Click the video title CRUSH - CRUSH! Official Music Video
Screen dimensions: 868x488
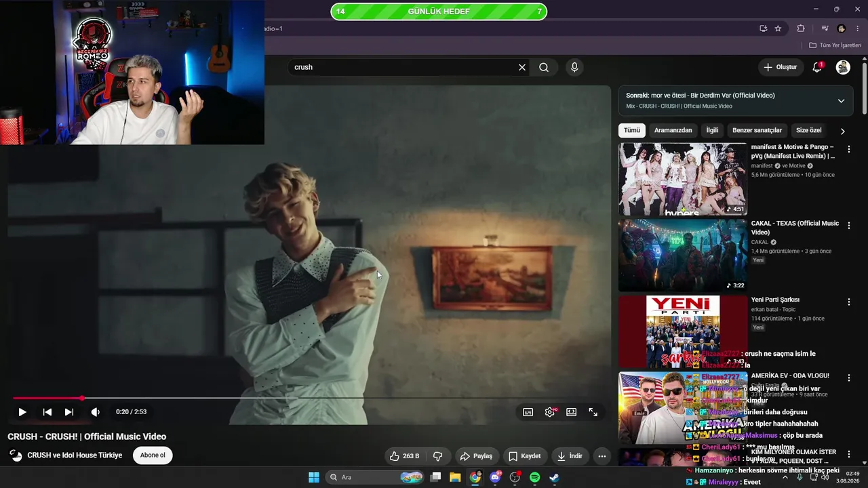[87, 436]
